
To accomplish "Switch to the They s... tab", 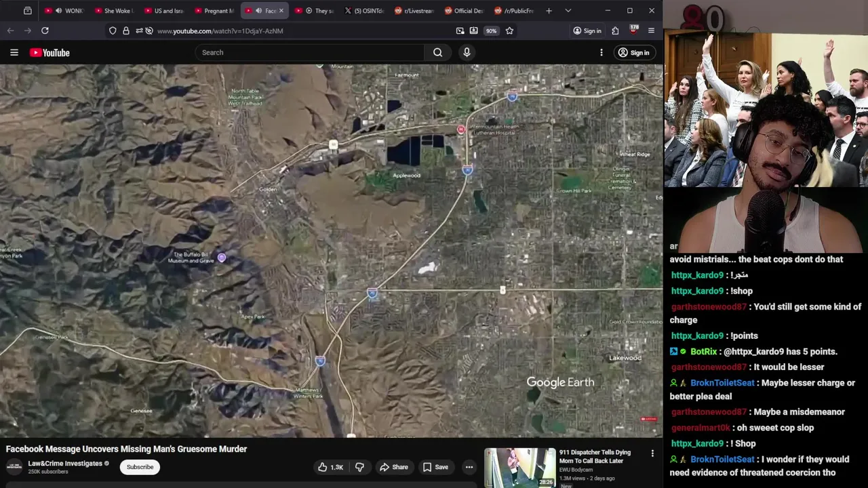I will (x=314, y=11).
